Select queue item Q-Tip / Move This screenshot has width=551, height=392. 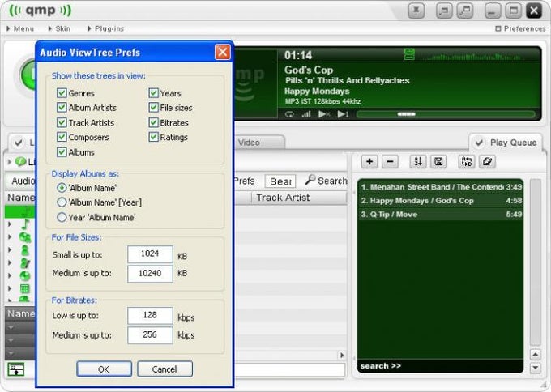pos(441,215)
